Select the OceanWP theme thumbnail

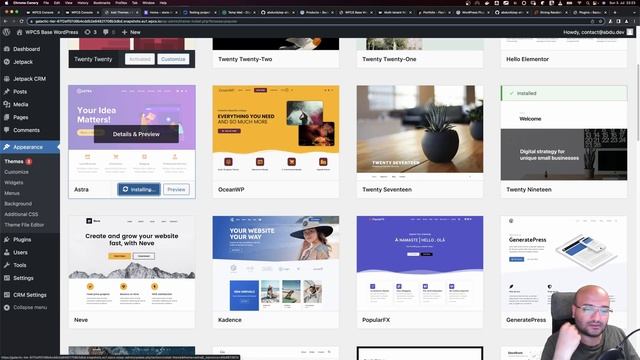276,133
